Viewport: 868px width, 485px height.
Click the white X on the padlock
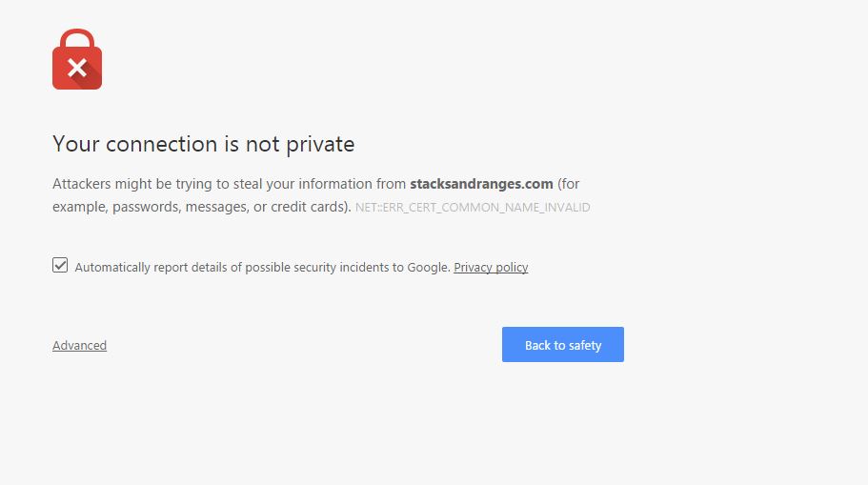77,68
